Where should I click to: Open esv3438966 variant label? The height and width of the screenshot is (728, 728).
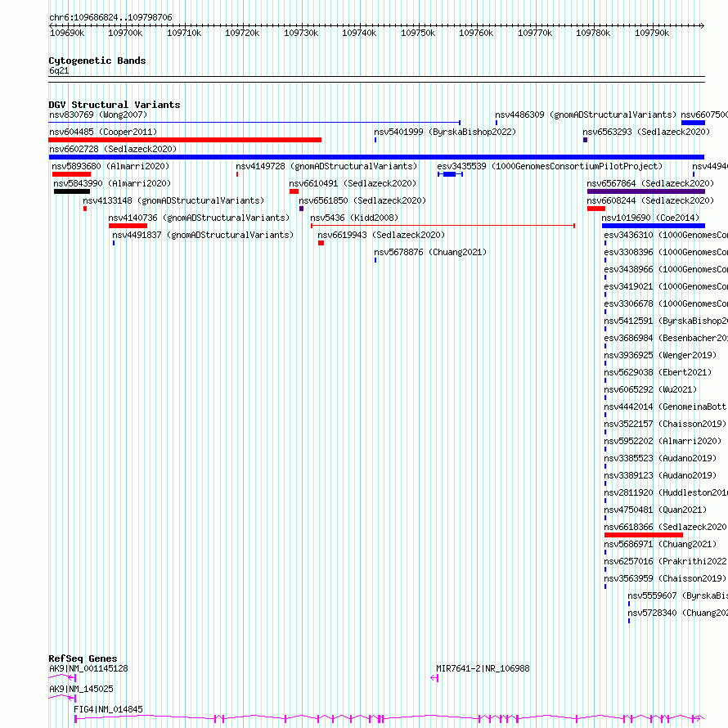tap(666, 269)
